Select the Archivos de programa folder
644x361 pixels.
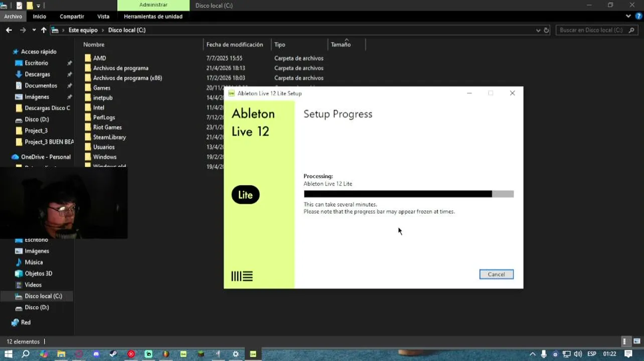click(x=120, y=68)
